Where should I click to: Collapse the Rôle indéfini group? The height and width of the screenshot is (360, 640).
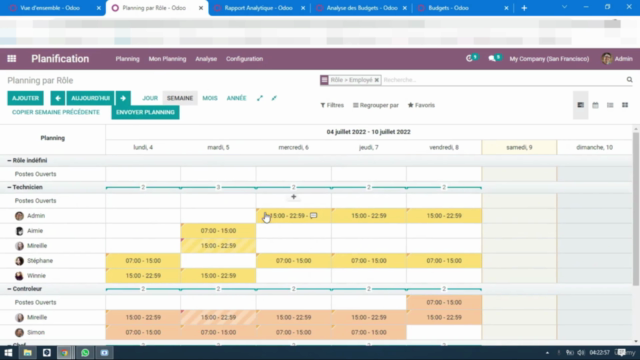click(x=27, y=161)
